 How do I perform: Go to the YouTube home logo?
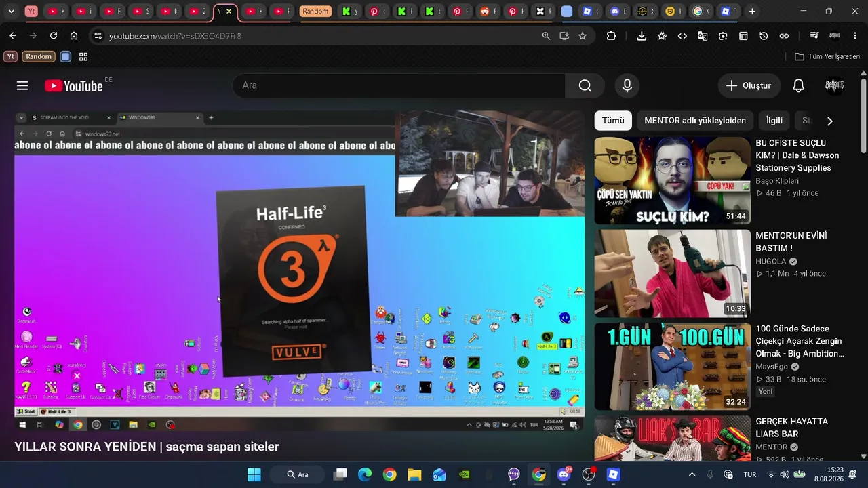pyautogui.click(x=74, y=86)
